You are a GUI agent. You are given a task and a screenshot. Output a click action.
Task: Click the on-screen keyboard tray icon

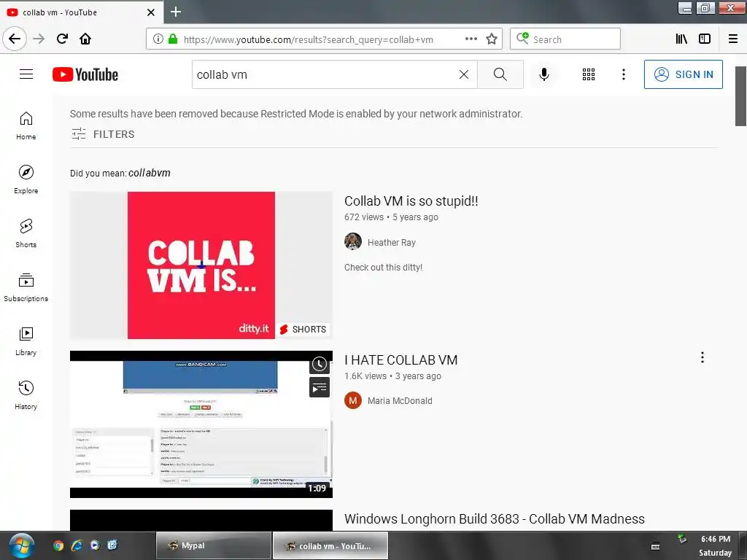pos(656,547)
